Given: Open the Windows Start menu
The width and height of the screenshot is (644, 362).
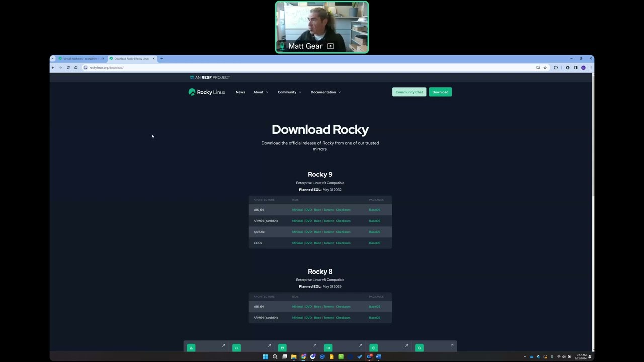Looking at the screenshot, I should tap(265, 357).
